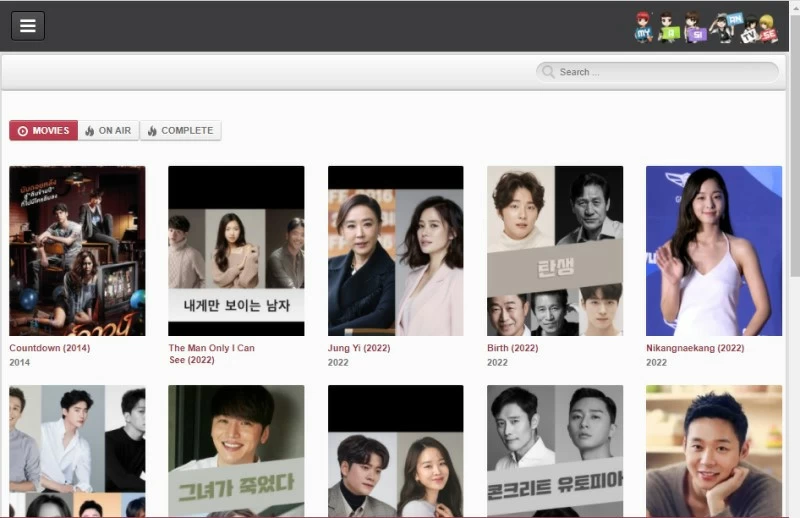Switch to the ON AIR tab
800x518 pixels.
point(108,131)
